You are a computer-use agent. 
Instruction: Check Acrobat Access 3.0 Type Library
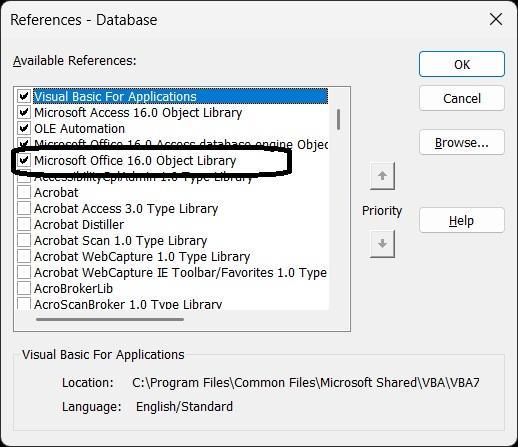pos(24,208)
